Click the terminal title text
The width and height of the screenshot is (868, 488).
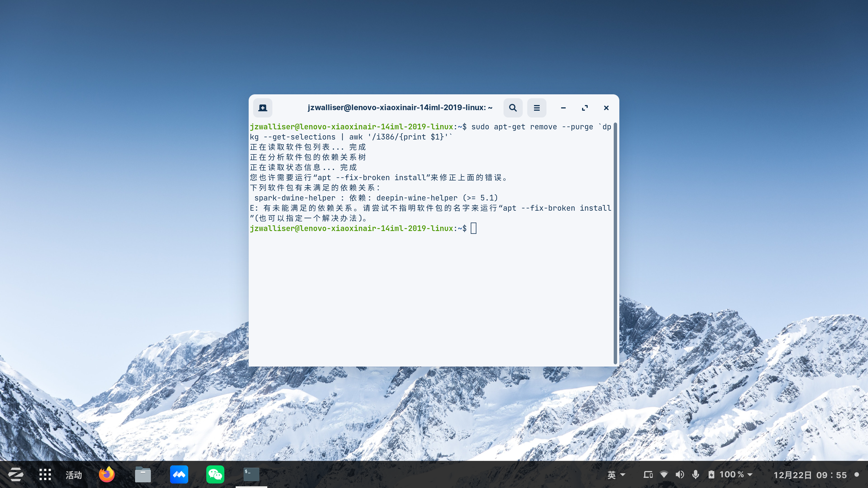click(x=400, y=108)
